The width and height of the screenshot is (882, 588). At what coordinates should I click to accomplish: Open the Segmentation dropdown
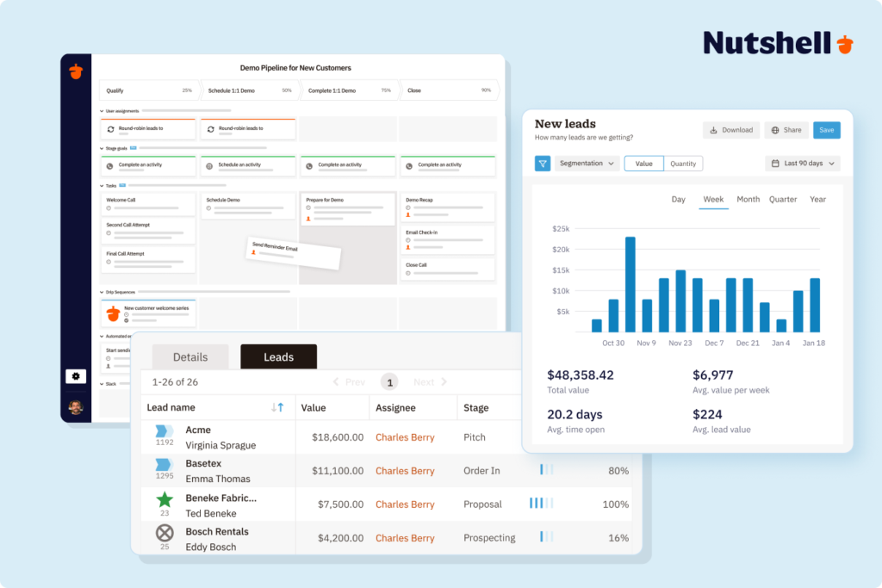point(587,163)
